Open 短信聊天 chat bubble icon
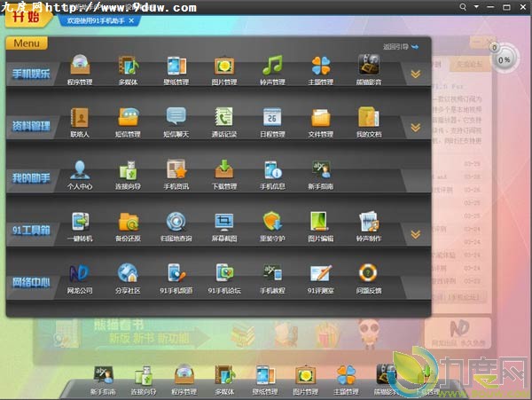The image size is (532, 400). tap(176, 122)
